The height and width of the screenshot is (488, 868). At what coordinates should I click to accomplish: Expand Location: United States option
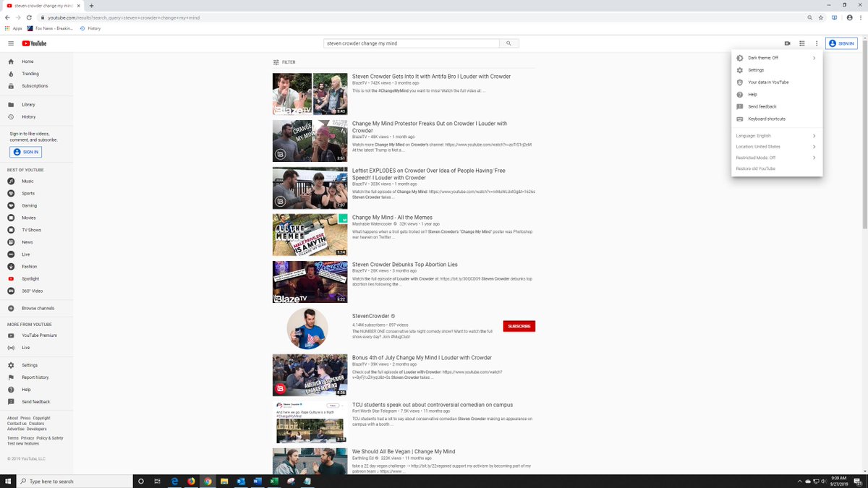(x=776, y=147)
